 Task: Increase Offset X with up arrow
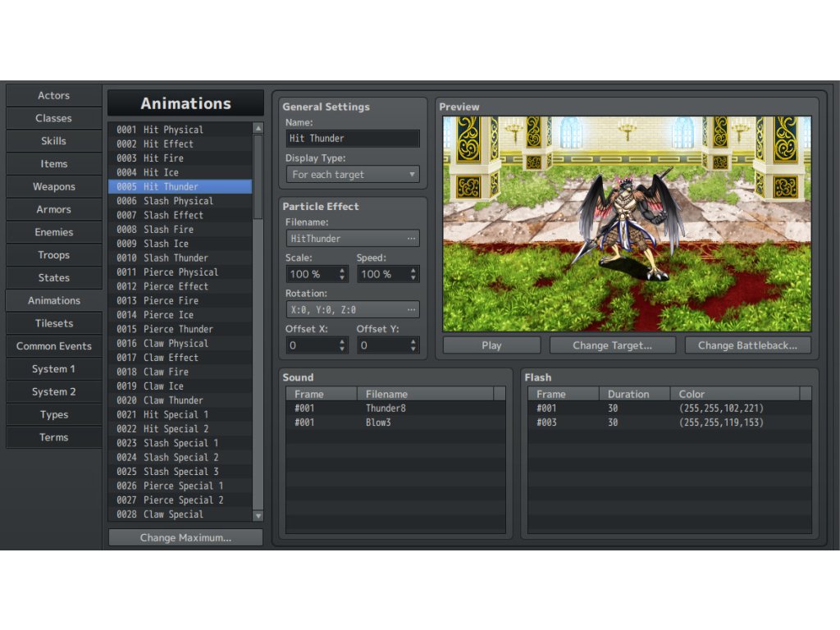pyautogui.click(x=342, y=341)
